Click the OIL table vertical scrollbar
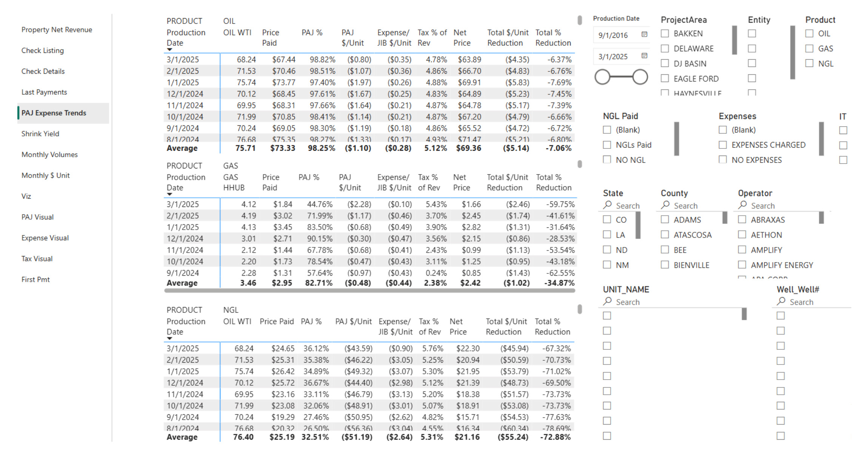The height and width of the screenshot is (457, 868). (580, 20)
